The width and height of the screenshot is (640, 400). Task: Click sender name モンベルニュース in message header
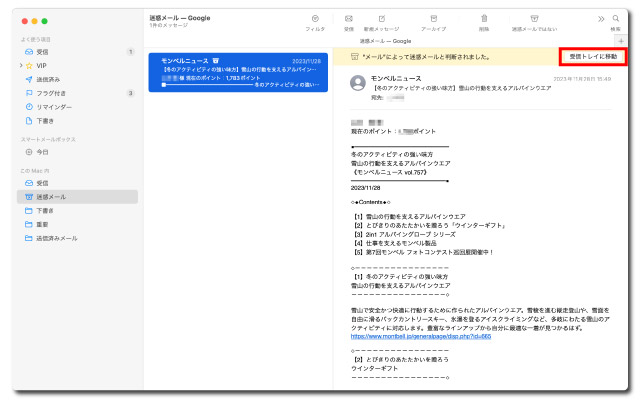click(396, 78)
